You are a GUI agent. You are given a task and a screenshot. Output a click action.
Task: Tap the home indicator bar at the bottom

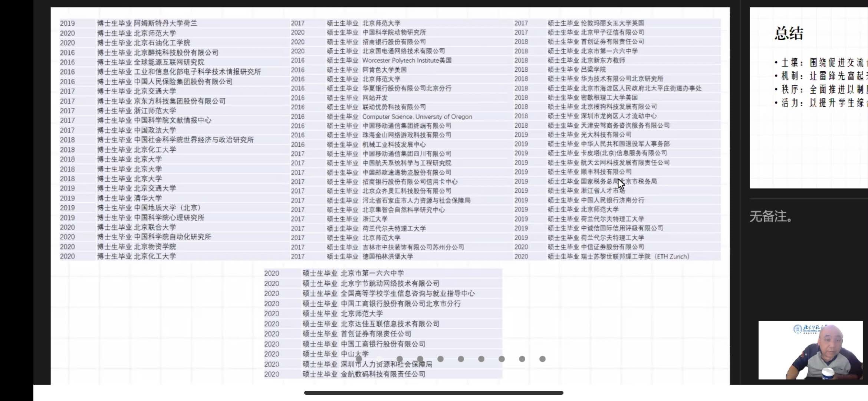[434, 392]
